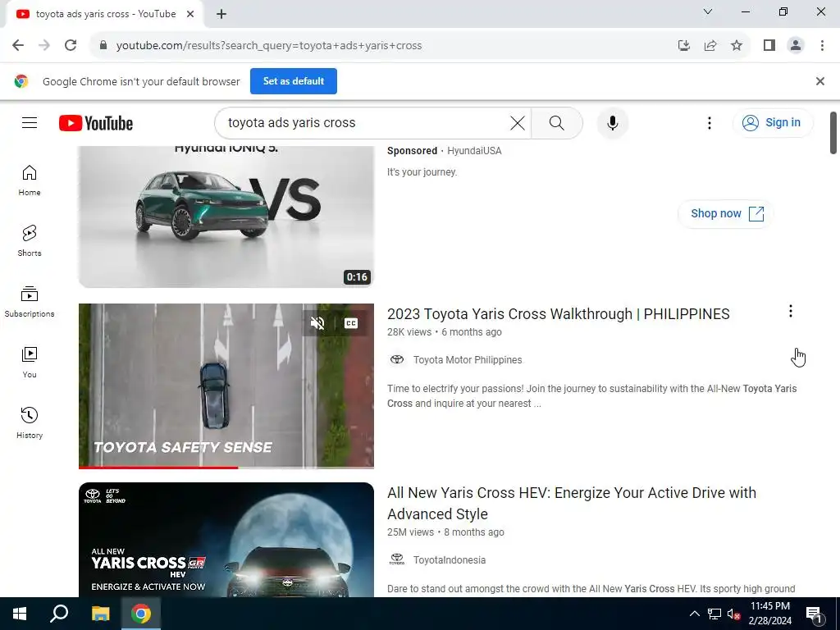Open the Chrome profile avatar
840x630 pixels.
click(x=796, y=46)
